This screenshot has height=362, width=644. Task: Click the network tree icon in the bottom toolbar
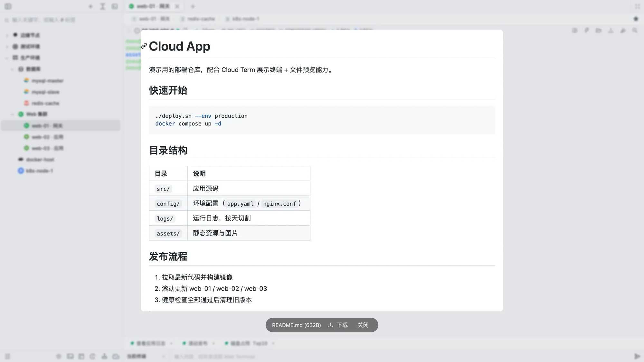(104, 356)
